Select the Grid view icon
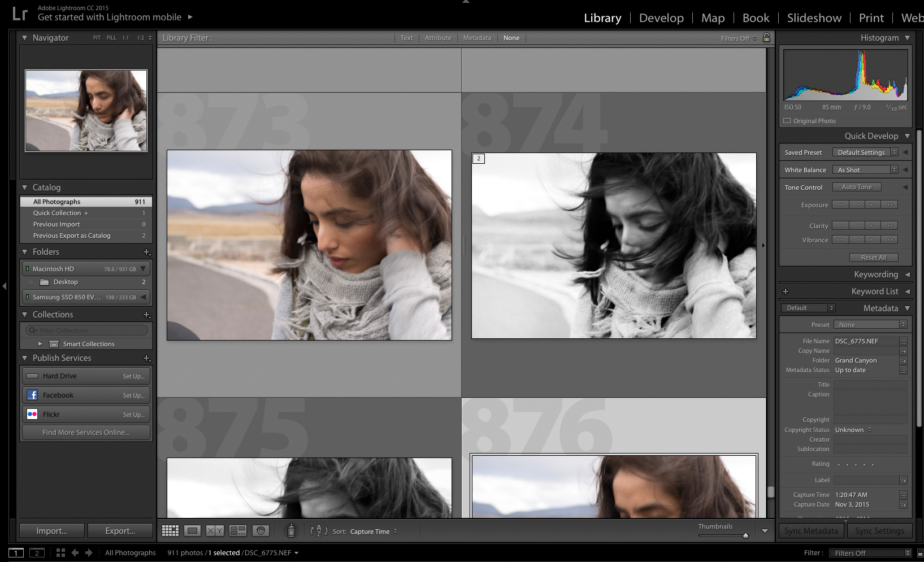 pyautogui.click(x=170, y=531)
